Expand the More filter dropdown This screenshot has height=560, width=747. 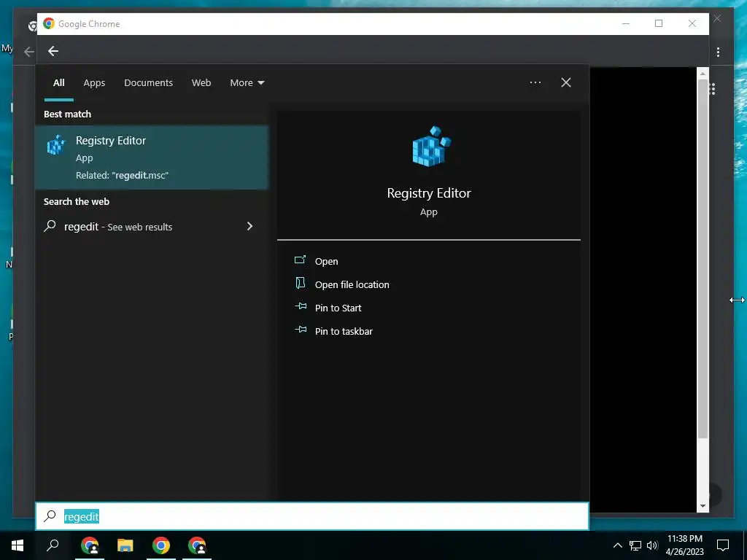pos(247,83)
